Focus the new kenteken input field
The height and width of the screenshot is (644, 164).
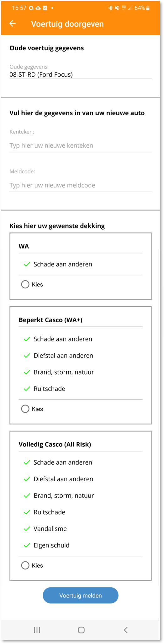point(81,145)
